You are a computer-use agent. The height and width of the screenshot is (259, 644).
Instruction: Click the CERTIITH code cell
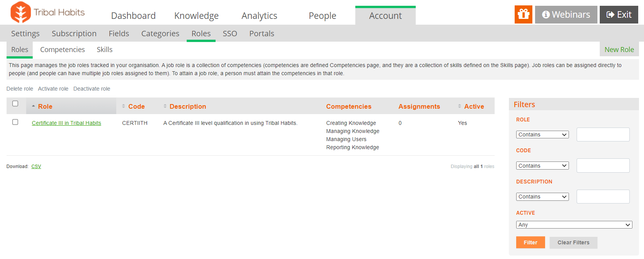click(135, 123)
